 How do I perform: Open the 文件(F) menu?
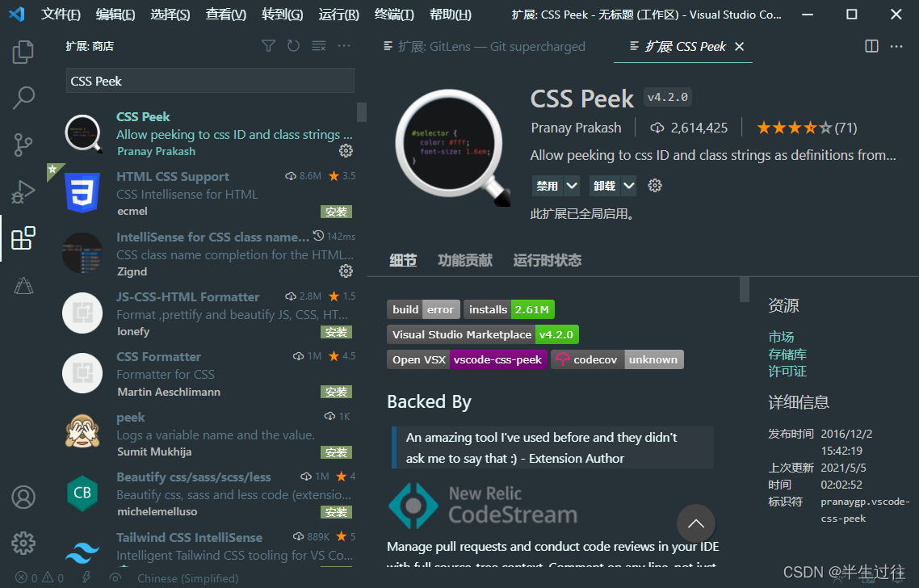[x=61, y=14]
